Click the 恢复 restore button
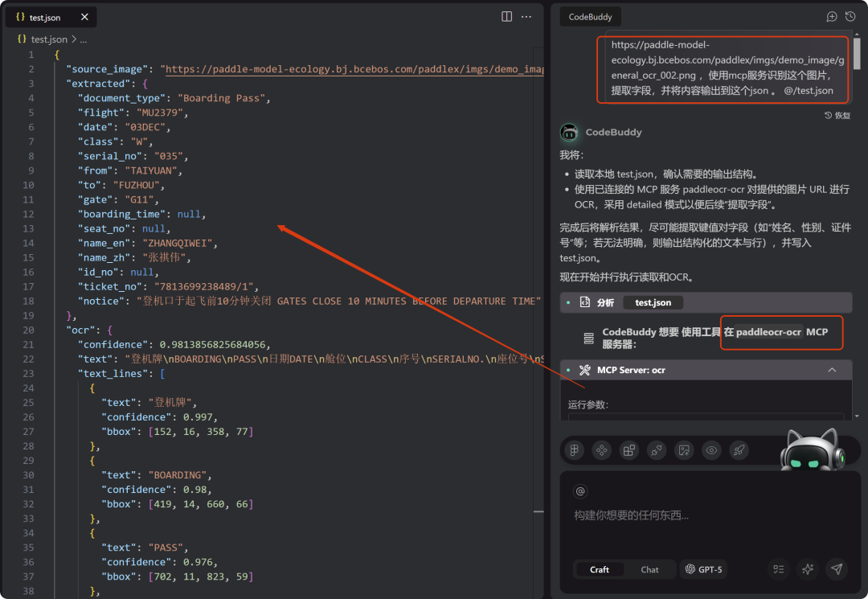Image resolution: width=868 pixels, height=599 pixels. coord(837,115)
